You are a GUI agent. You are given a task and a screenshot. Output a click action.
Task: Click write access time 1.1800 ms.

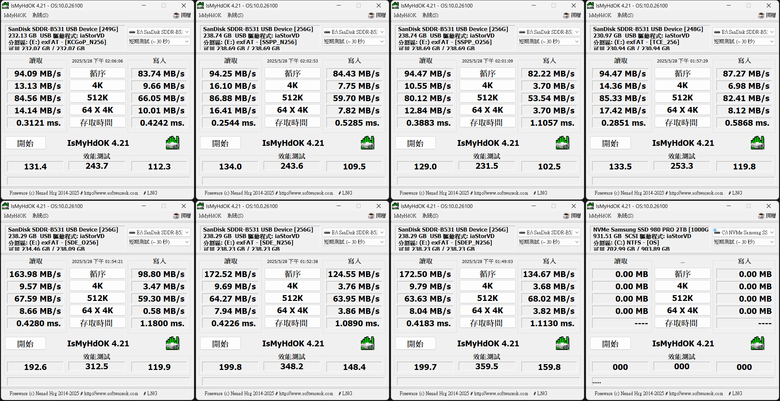(x=159, y=323)
